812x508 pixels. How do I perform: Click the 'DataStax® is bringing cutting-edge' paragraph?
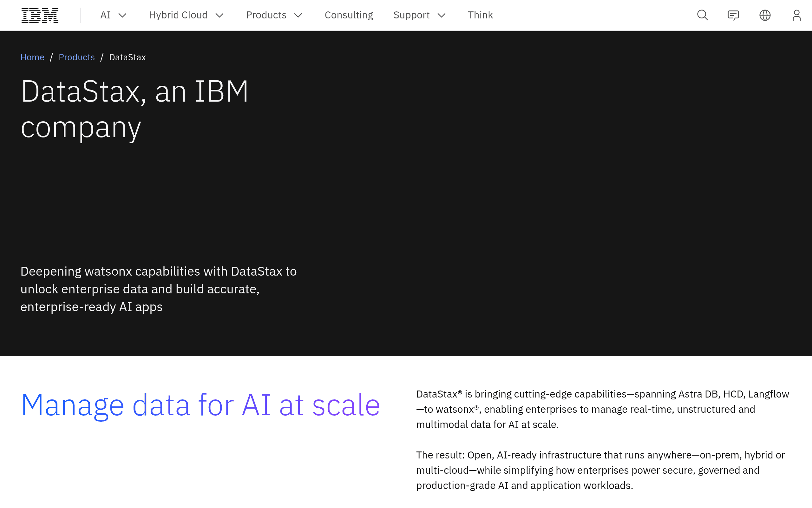click(602, 409)
